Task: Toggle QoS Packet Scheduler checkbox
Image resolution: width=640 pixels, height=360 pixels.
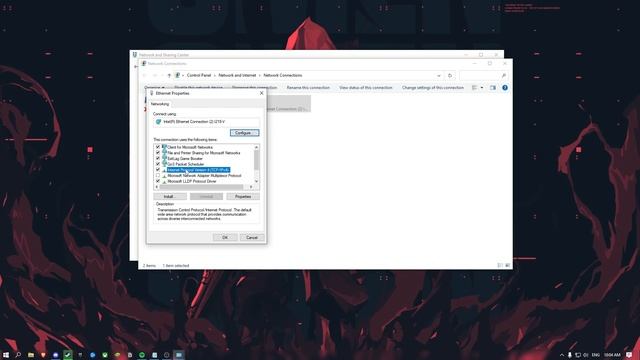Action: (158, 164)
